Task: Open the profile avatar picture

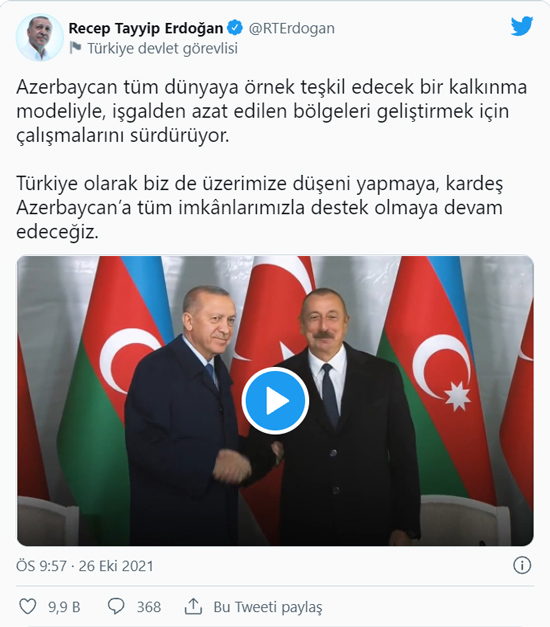Action: coord(39,38)
